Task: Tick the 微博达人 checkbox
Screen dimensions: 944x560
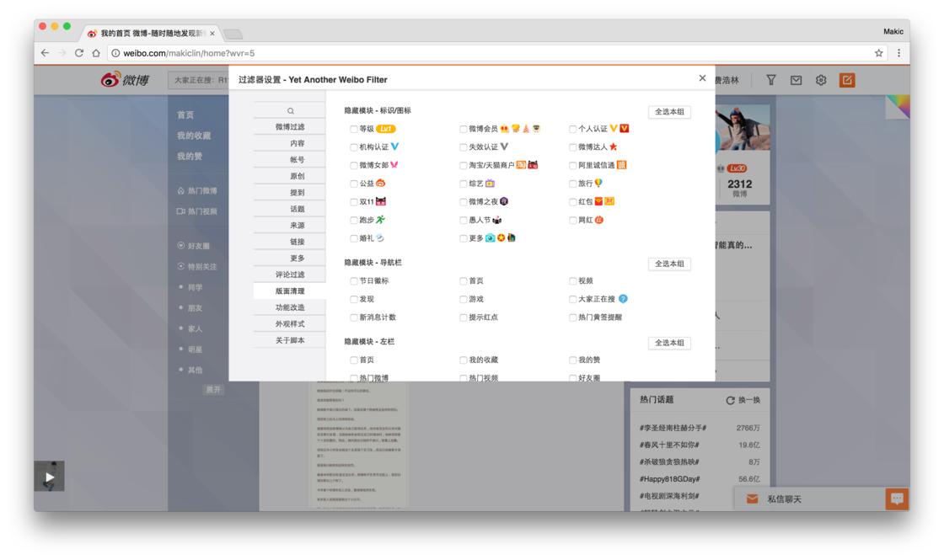Action: pyautogui.click(x=573, y=147)
